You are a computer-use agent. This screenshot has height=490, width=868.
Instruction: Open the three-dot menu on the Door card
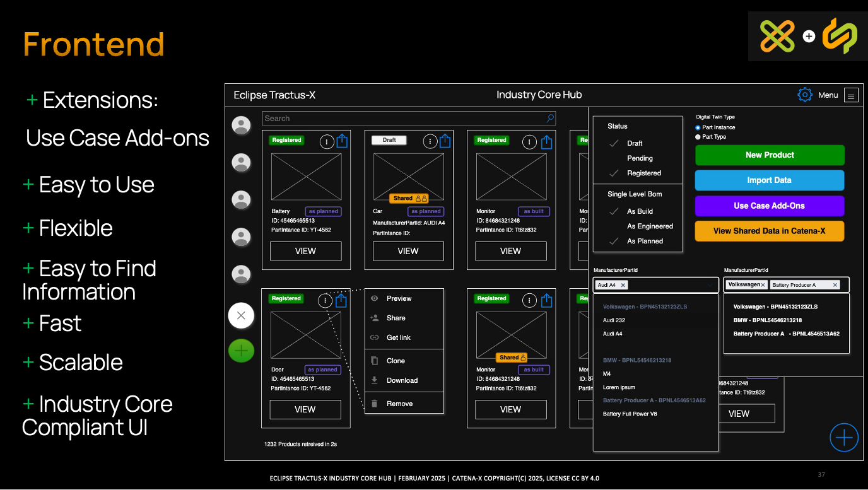325,301
